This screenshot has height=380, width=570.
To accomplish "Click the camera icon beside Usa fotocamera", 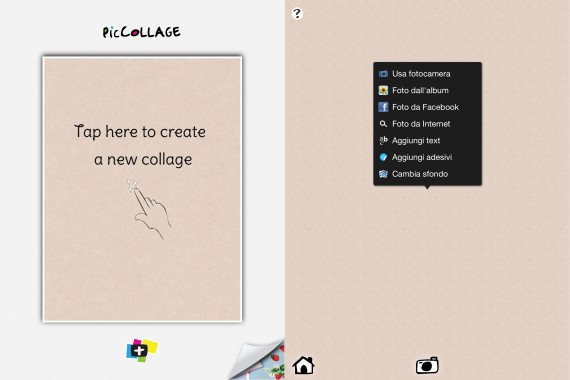I will (383, 74).
